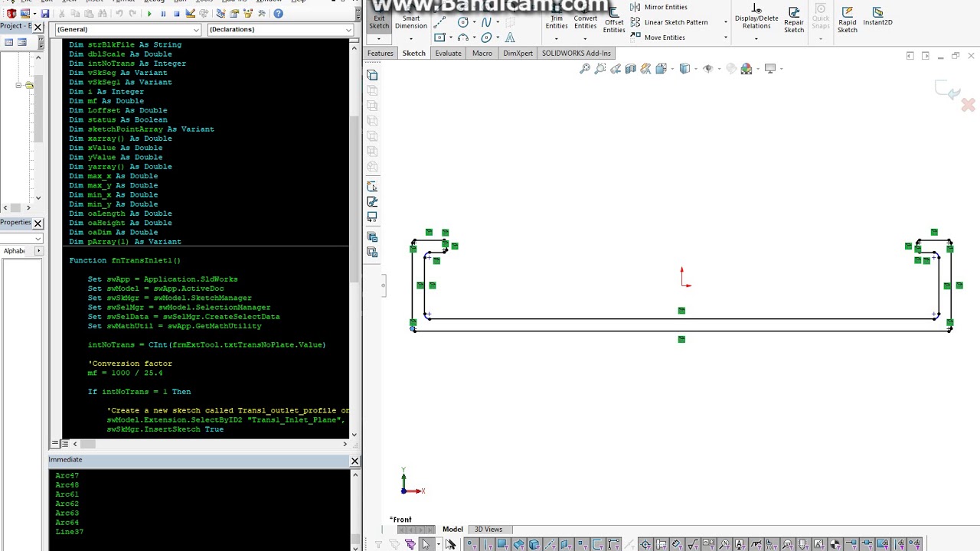The height and width of the screenshot is (551, 980).
Task: Expand the Smart Dimension dropdown arrow
Action: [411, 38]
